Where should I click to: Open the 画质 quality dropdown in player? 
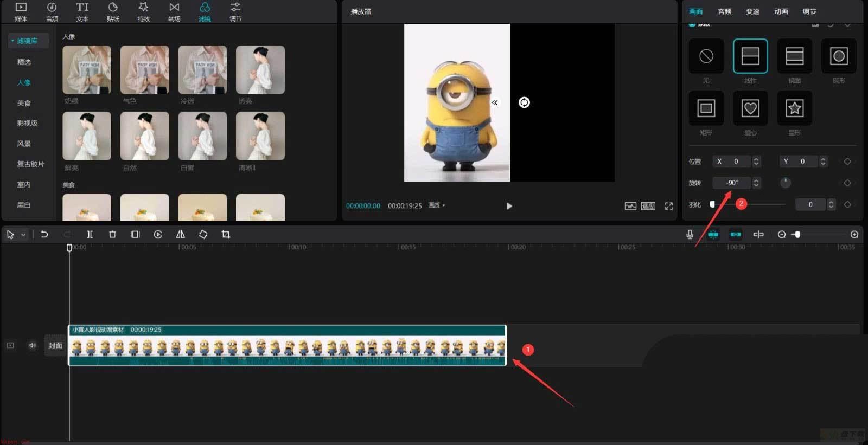(437, 205)
